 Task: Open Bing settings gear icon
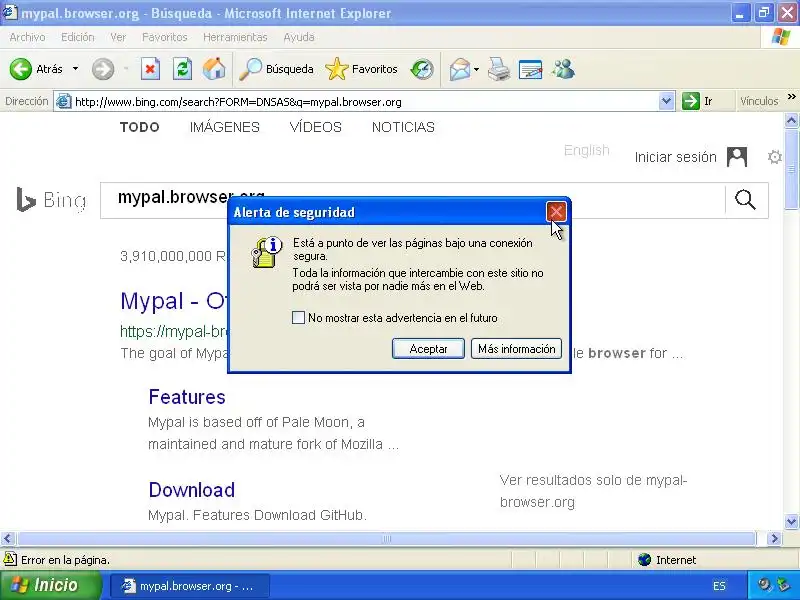click(774, 157)
